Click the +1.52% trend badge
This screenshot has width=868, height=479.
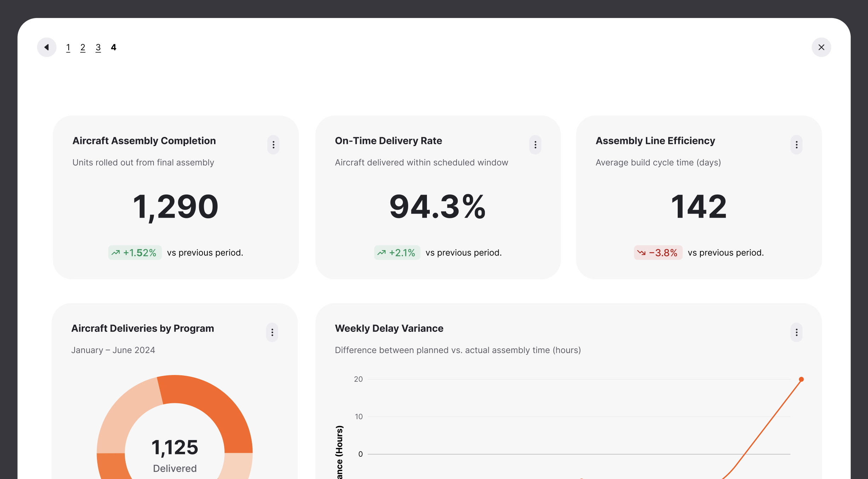pyautogui.click(x=135, y=253)
